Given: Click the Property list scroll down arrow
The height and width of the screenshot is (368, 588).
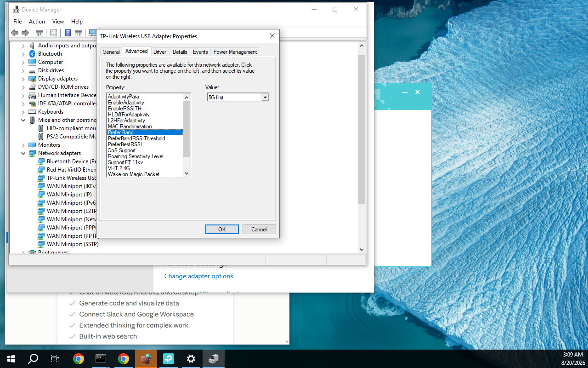Looking at the screenshot, I should coord(187,173).
